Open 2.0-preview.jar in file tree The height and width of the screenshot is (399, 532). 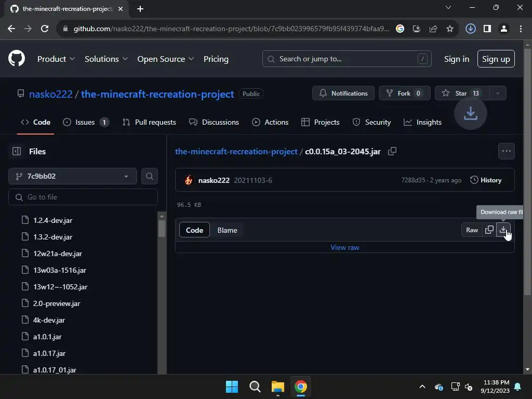tap(57, 303)
